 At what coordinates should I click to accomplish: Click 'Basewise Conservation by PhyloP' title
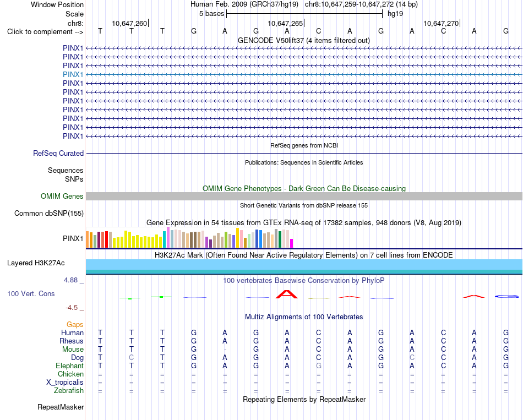(x=304, y=281)
